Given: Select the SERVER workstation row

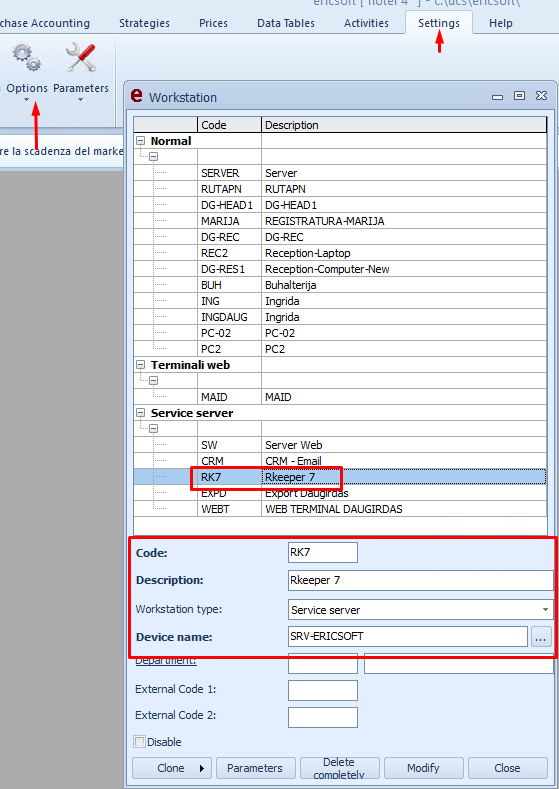Looking at the screenshot, I should pyautogui.click(x=340, y=173).
